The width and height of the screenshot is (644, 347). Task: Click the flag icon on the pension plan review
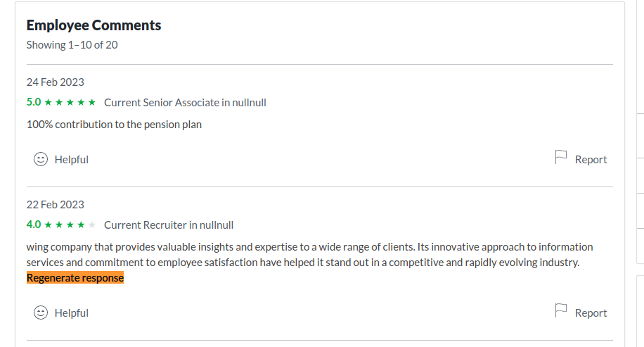(561, 158)
